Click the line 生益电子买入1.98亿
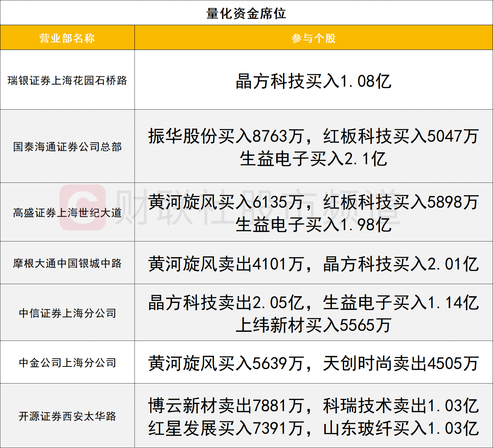This screenshot has width=493, height=448. coord(314,225)
